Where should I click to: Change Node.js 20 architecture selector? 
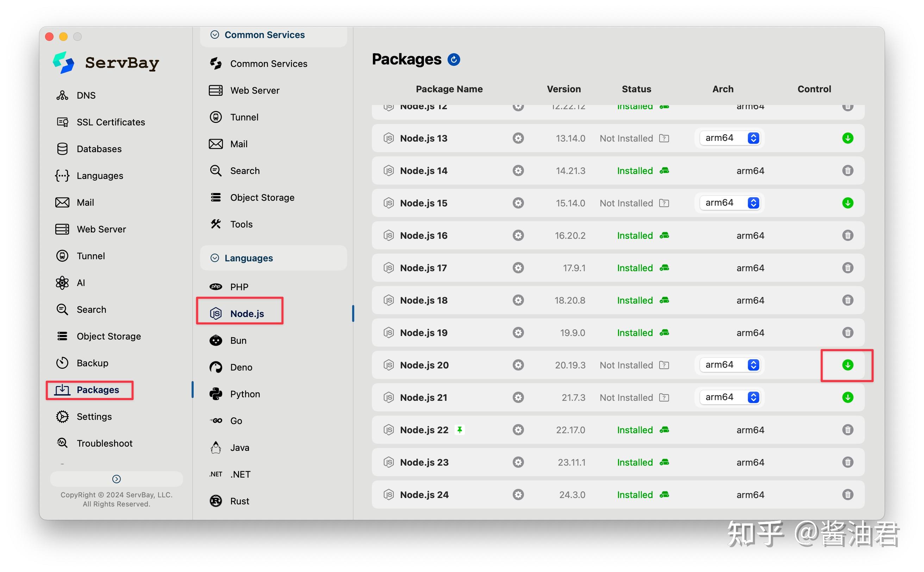pos(731,365)
